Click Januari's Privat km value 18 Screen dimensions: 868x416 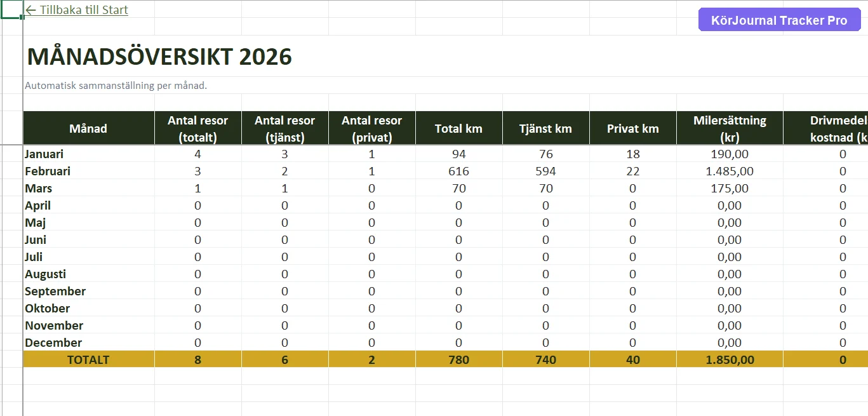pos(632,154)
